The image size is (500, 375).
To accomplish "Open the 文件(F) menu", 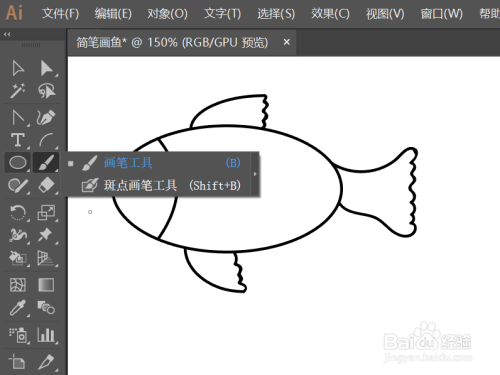I will 60,14.
